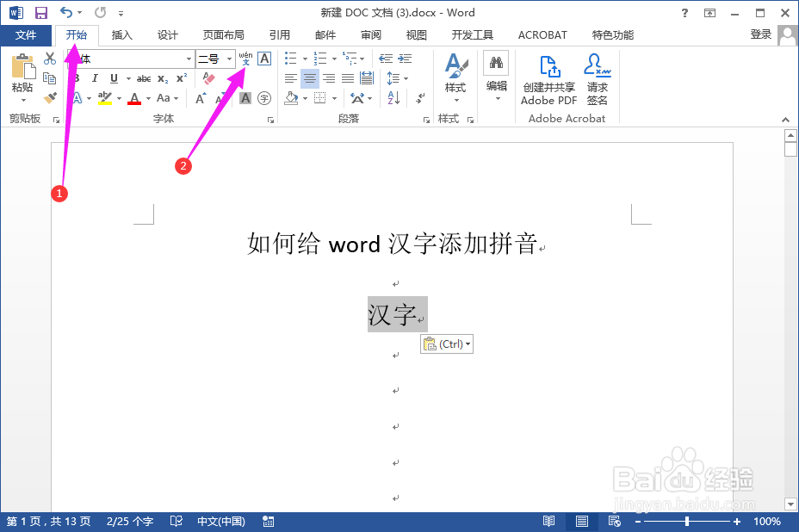Sort text with the A-Z icon
799x532 pixels.
click(x=393, y=98)
